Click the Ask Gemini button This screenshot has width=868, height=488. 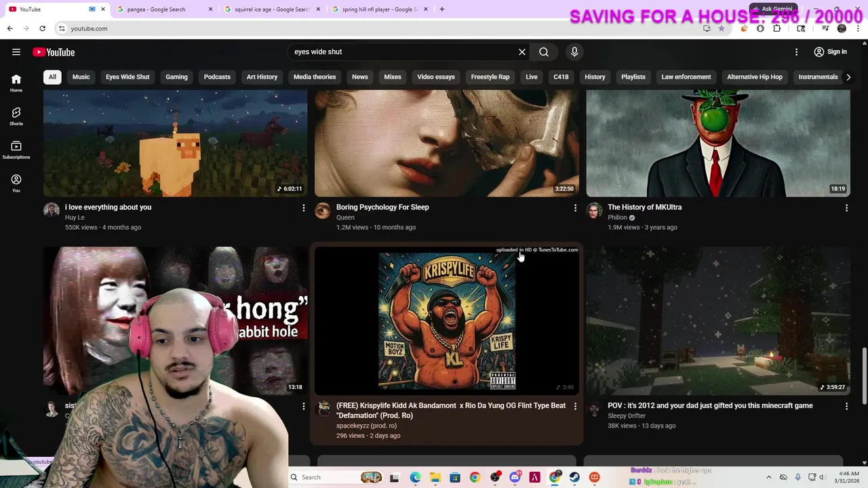click(773, 9)
